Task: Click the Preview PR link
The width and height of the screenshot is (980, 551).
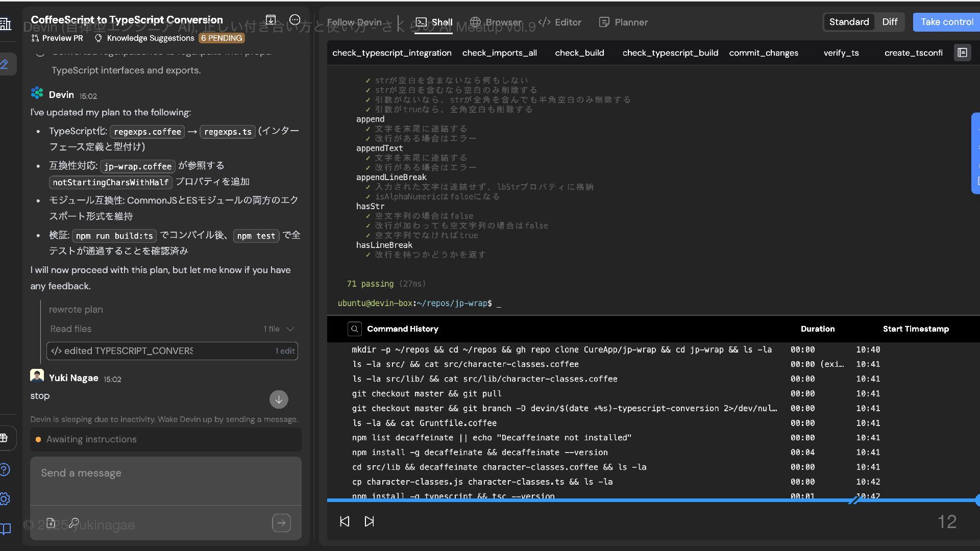Action: 57,38
